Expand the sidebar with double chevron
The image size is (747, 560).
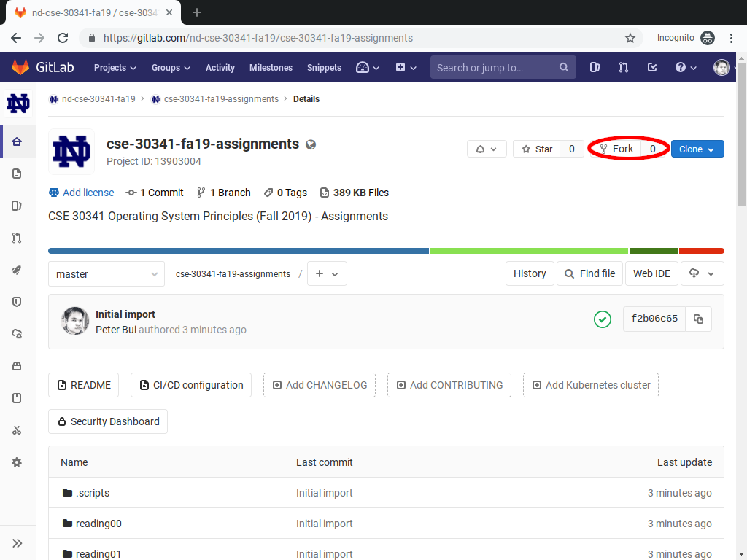(x=18, y=543)
